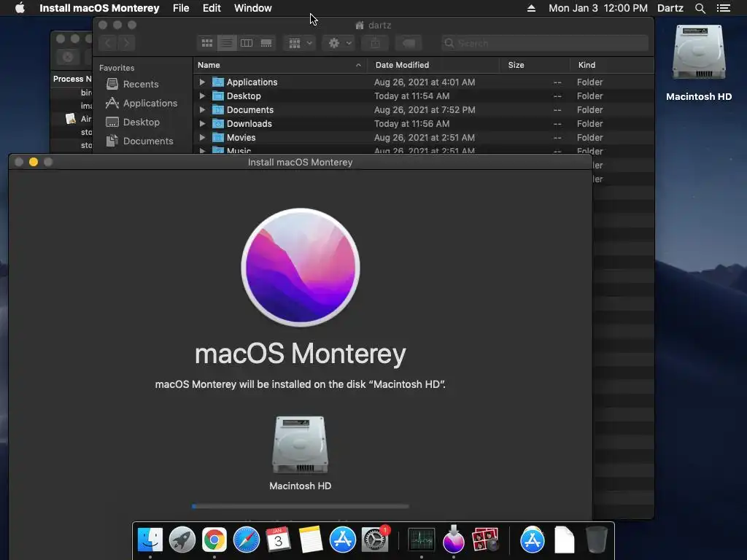Minimize the Install macOS Monterey window

point(34,162)
